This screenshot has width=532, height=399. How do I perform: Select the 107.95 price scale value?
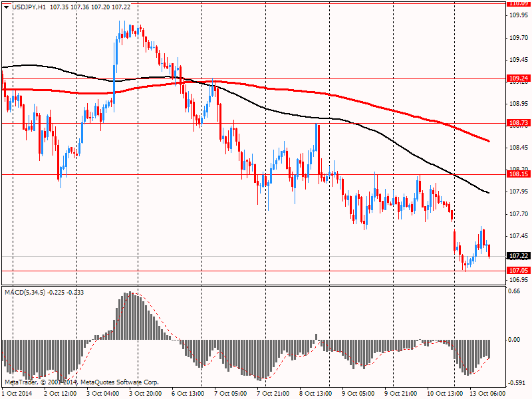click(519, 192)
